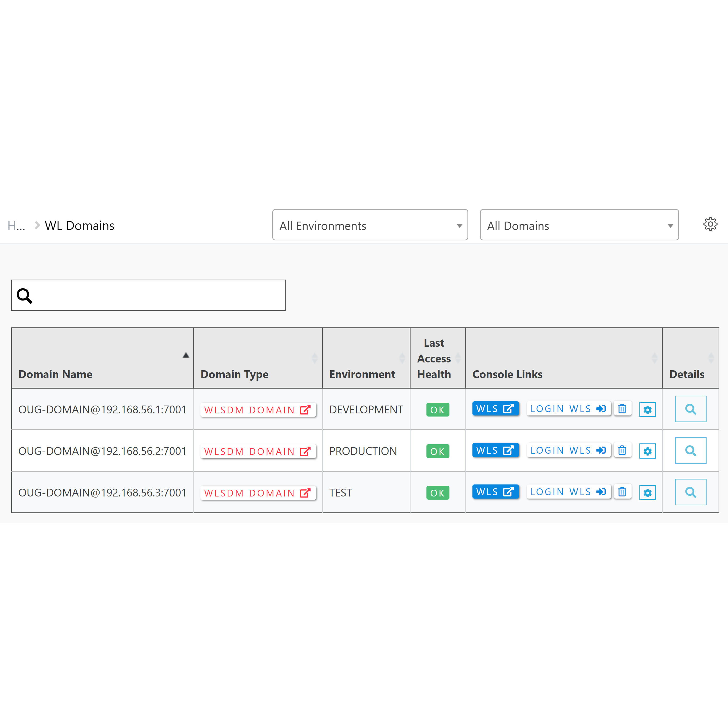Select the OUG-DOMAIN@192.168.56.3:7001 cell
The height and width of the screenshot is (728, 728).
click(102, 492)
